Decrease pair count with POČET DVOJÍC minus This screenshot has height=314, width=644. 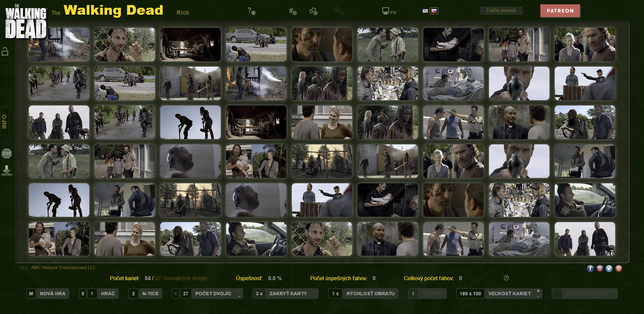point(239,296)
